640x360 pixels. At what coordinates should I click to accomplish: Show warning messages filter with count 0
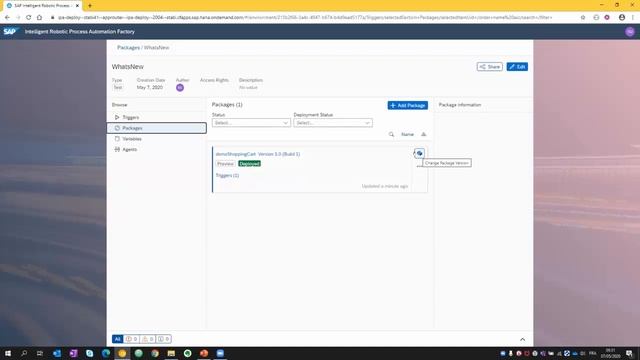point(147,339)
